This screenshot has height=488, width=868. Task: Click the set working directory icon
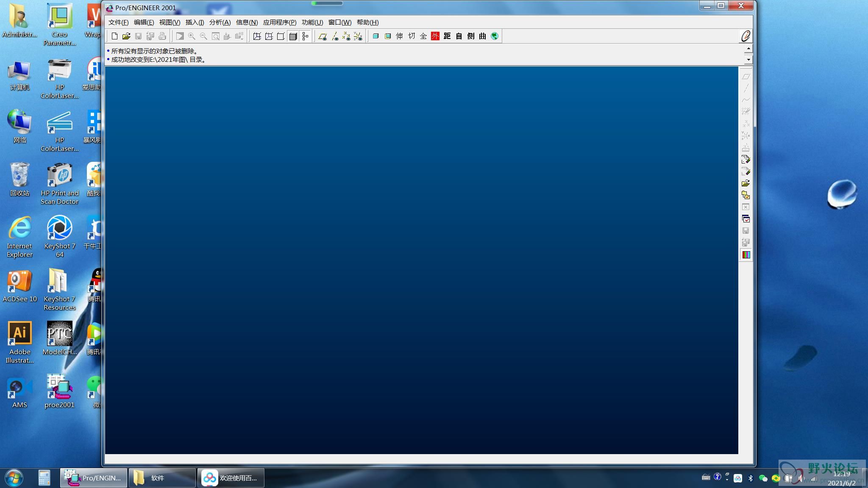pos(746,195)
